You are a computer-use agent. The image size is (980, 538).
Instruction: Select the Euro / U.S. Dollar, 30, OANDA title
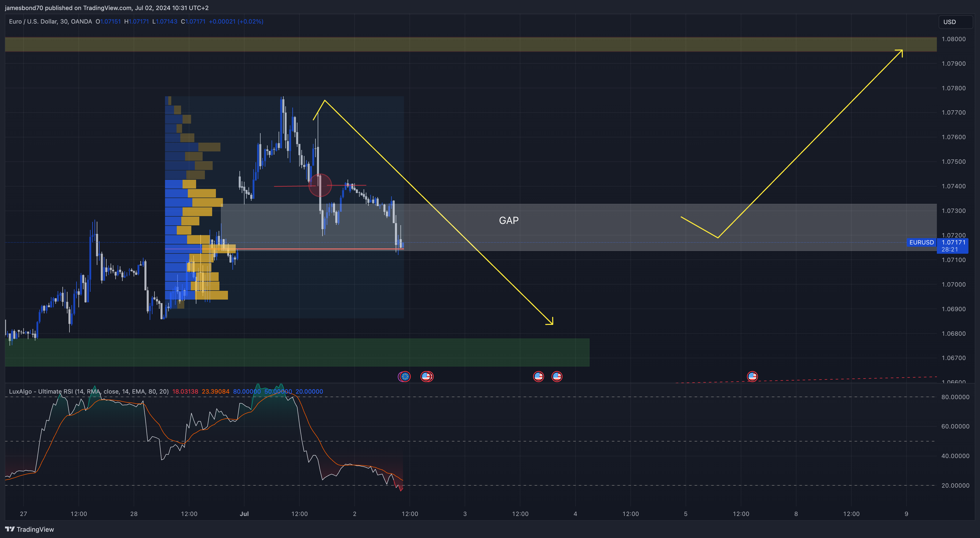51,22
